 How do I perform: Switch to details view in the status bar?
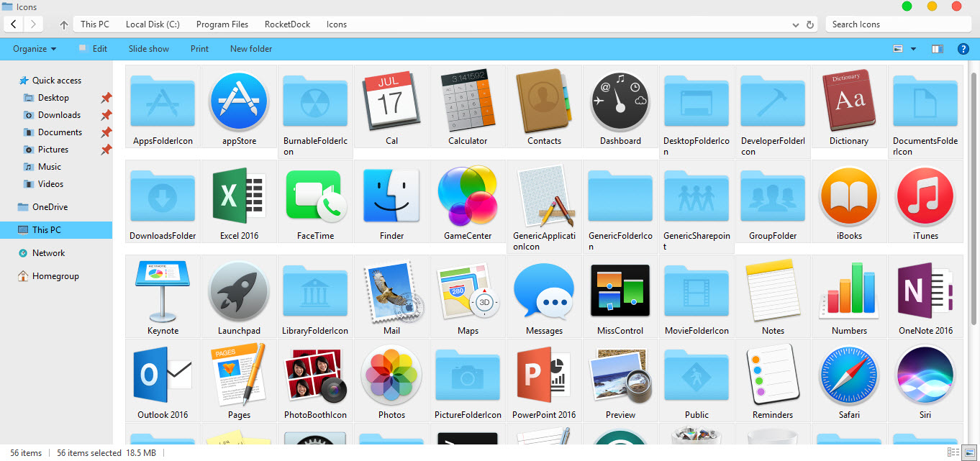[952, 453]
